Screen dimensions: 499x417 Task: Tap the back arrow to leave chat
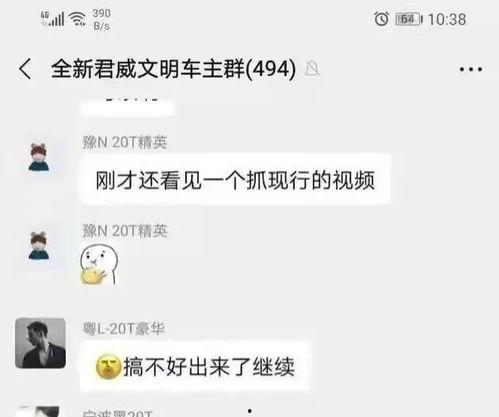25,69
